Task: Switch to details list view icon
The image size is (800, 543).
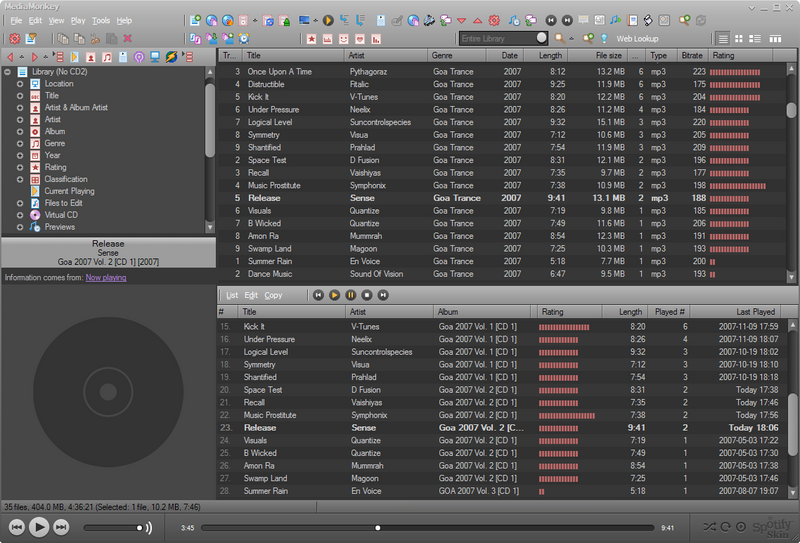Action: click(722, 38)
